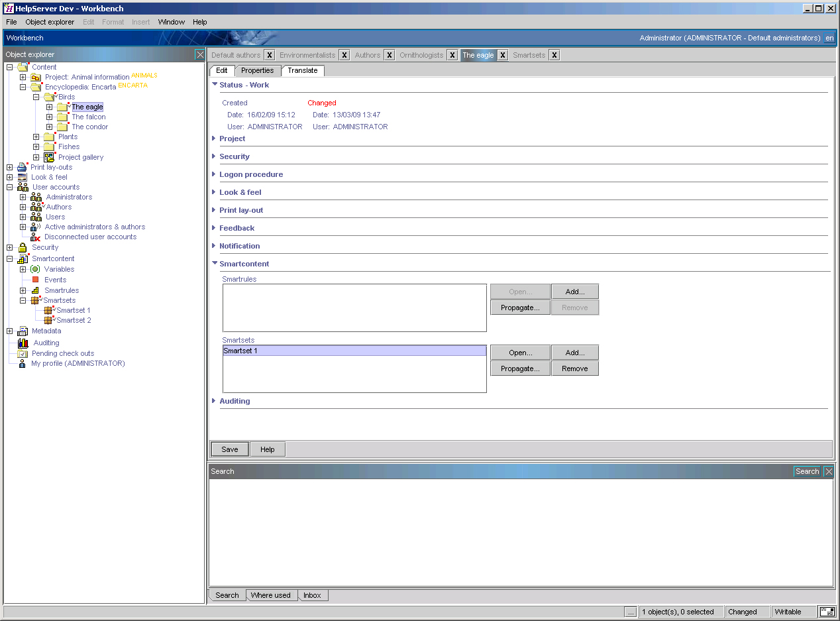Expand the Plants folder in the tree
This screenshot has width=840, height=621.
point(37,137)
